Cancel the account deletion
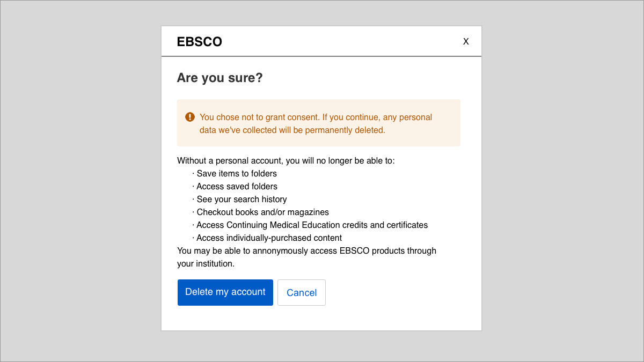 coord(302,292)
